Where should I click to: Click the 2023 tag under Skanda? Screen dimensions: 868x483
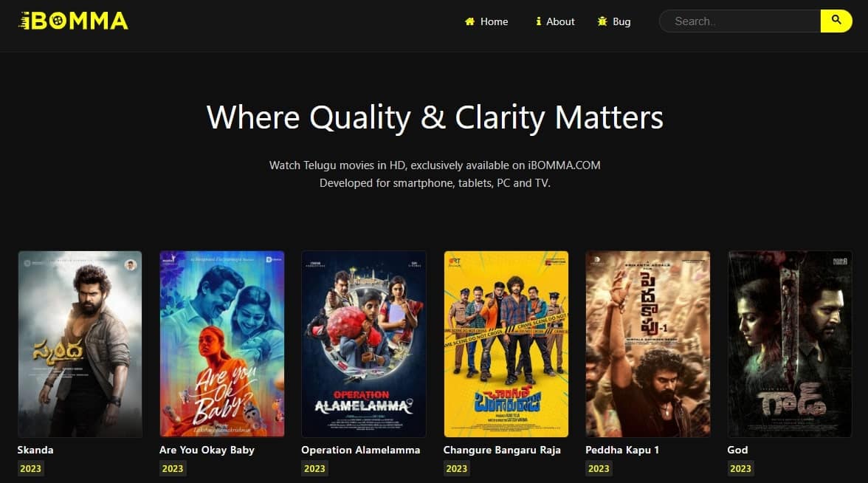click(30, 468)
